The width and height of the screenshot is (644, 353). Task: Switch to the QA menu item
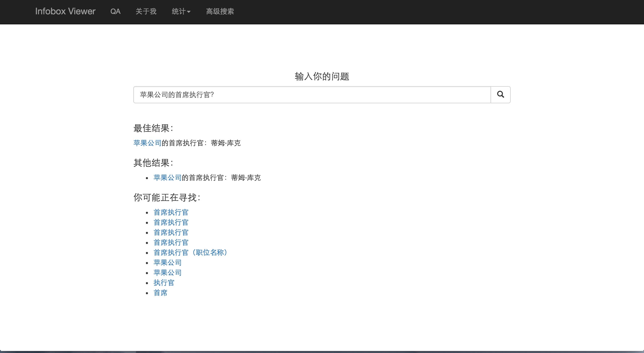point(115,11)
